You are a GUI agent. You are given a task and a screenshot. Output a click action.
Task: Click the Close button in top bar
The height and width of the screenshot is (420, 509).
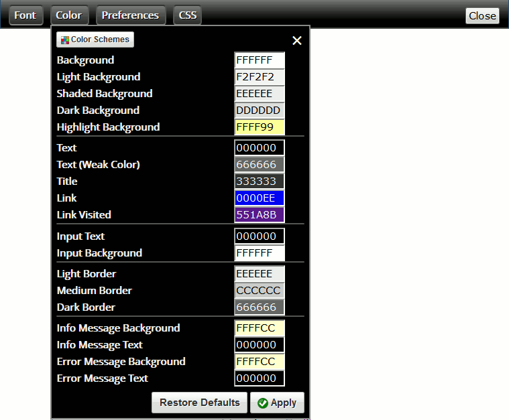point(482,16)
